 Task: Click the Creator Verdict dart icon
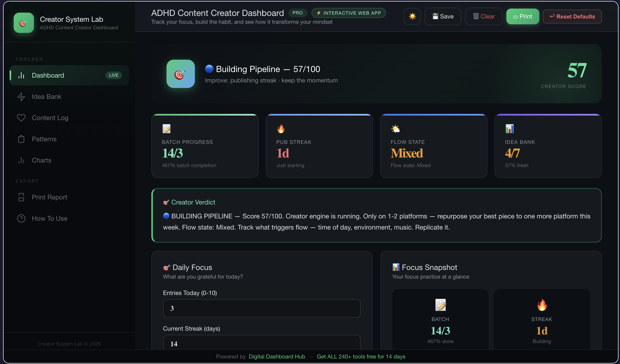[x=166, y=202]
